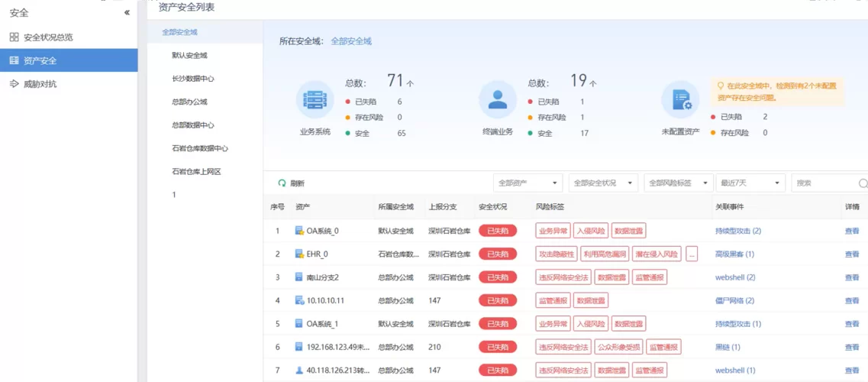Click the asset icon of OA系统_0
868x382 pixels.
[x=299, y=231]
